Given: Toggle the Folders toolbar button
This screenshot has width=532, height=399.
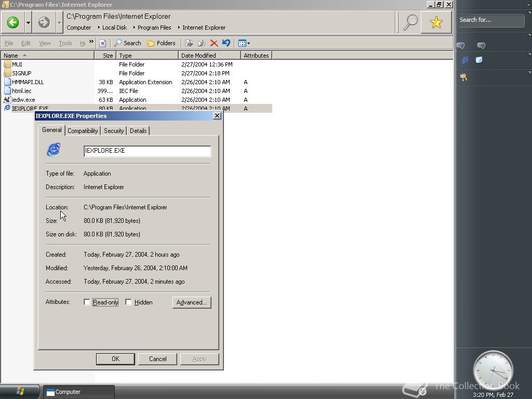Looking at the screenshot, I should click(x=161, y=43).
